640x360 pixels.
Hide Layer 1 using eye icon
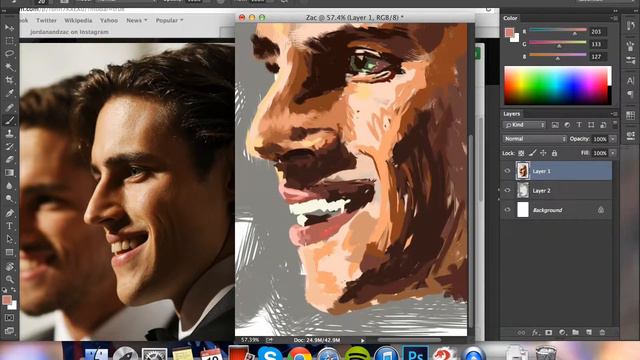click(507, 171)
